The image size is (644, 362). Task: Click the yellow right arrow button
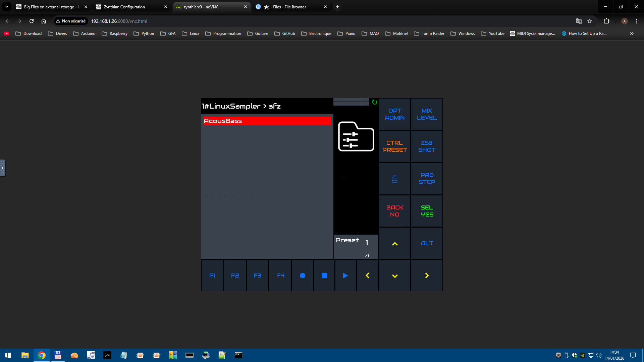click(427, 276)
